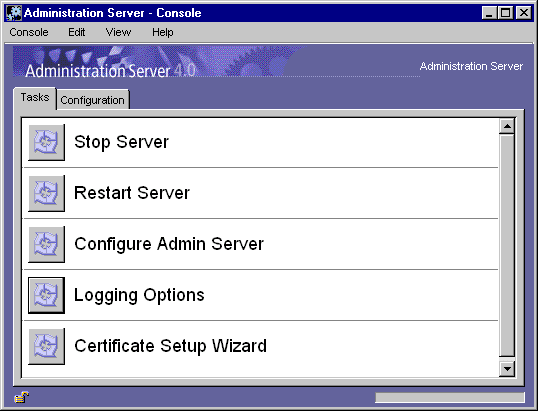
Task: Open the Edit menu
Action: pyautogui.click(x=76, y=32)
